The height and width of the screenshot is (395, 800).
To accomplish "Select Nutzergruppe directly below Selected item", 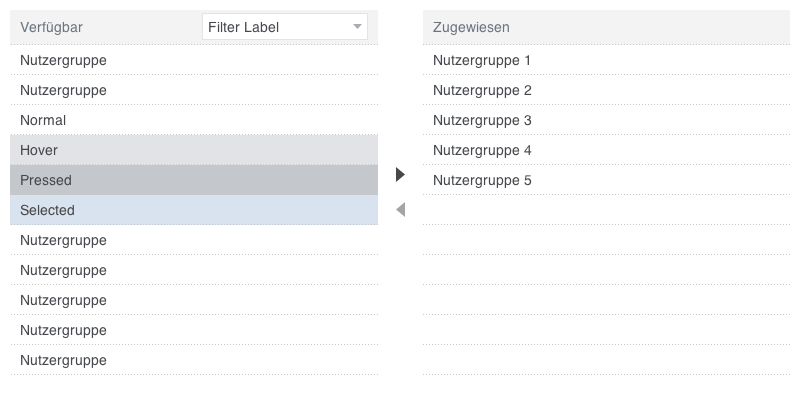I will pos(194,240).
